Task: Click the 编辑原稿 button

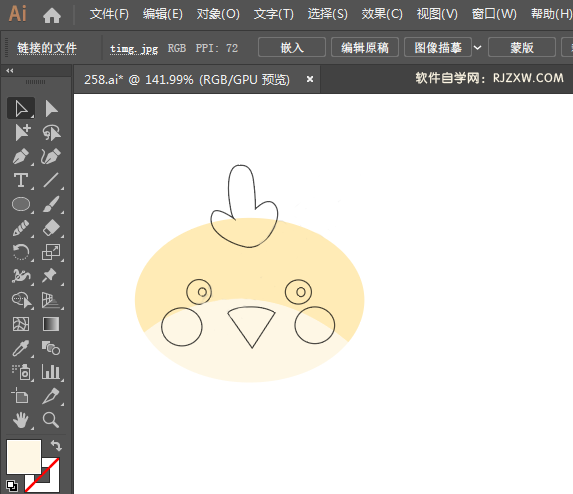Action: pyautogui.click(x=365, y=48)
